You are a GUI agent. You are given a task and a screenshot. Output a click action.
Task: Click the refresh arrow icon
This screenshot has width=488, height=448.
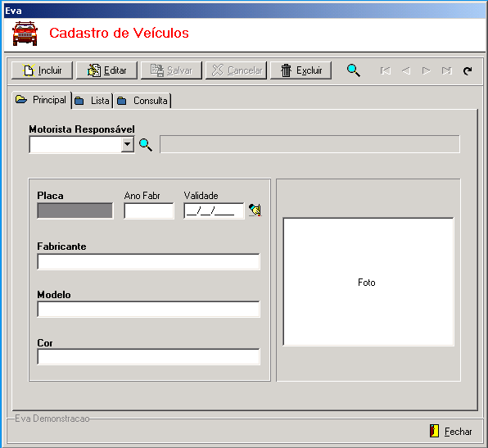point(468,70)
